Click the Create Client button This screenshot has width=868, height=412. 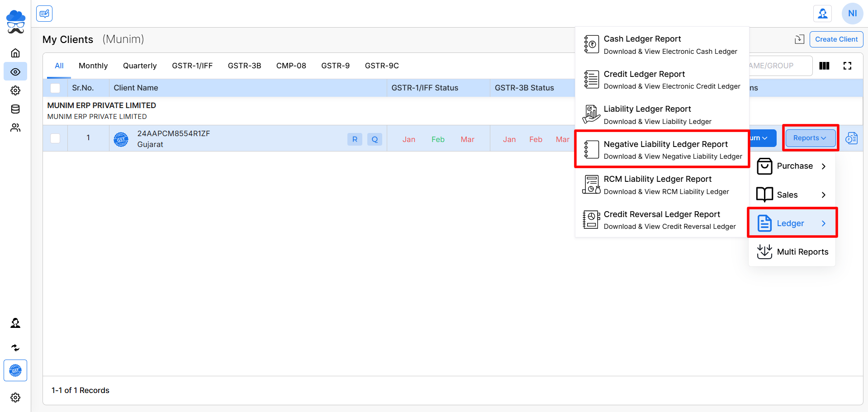[836, 39]
